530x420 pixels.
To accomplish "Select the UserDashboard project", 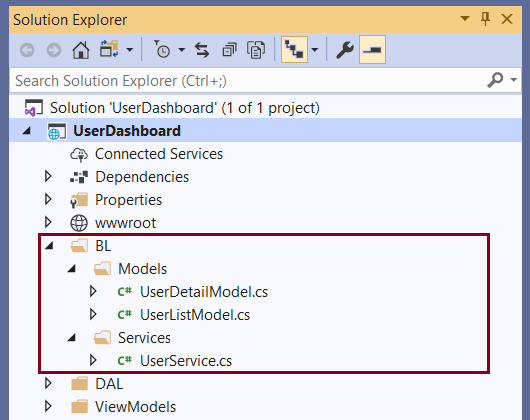I will click(127, 131).
